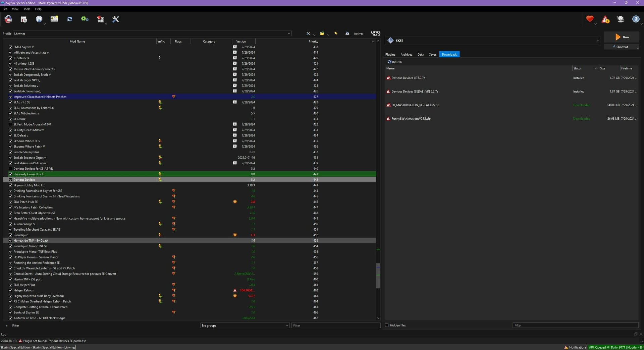Expand the Shortcut dropdown arrow
This screenshot has height=350, width=644.
pos(638,48)
